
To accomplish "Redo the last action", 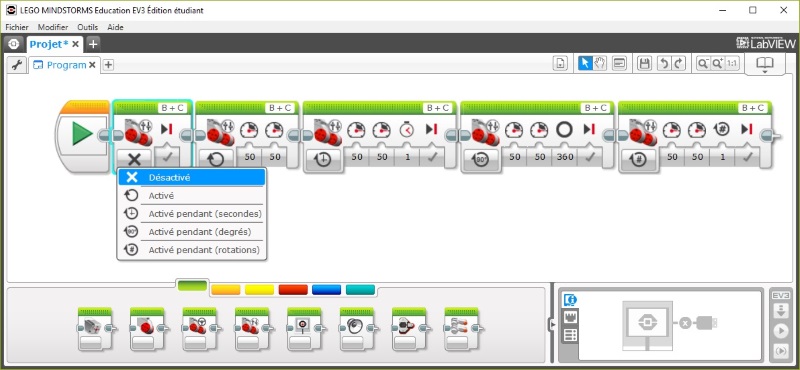I will click(x=679, y=64).
